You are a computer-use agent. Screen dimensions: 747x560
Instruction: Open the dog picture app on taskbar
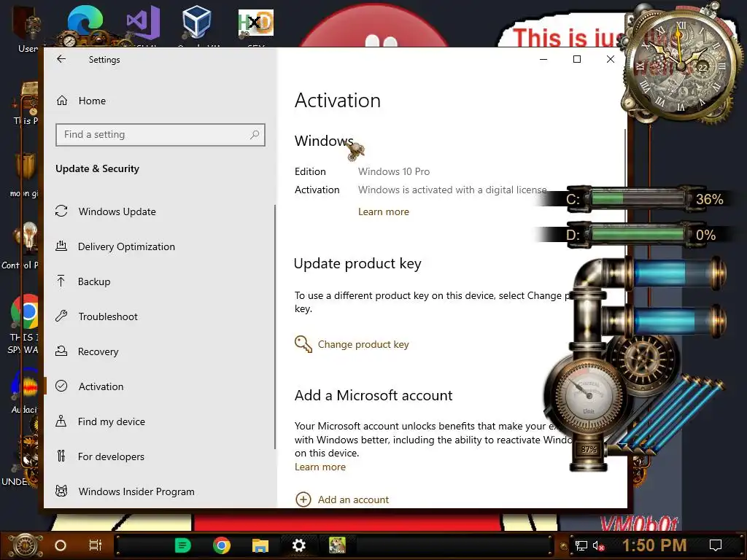[337, 545]
